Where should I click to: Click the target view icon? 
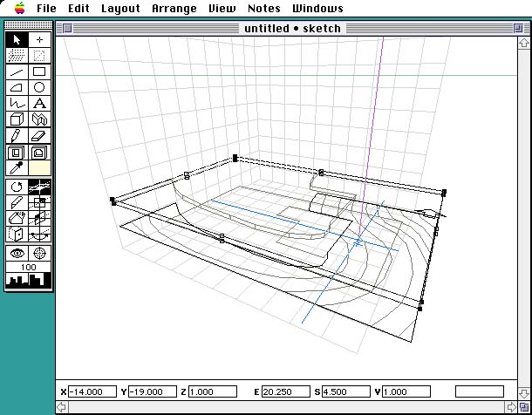pos(39,252)
